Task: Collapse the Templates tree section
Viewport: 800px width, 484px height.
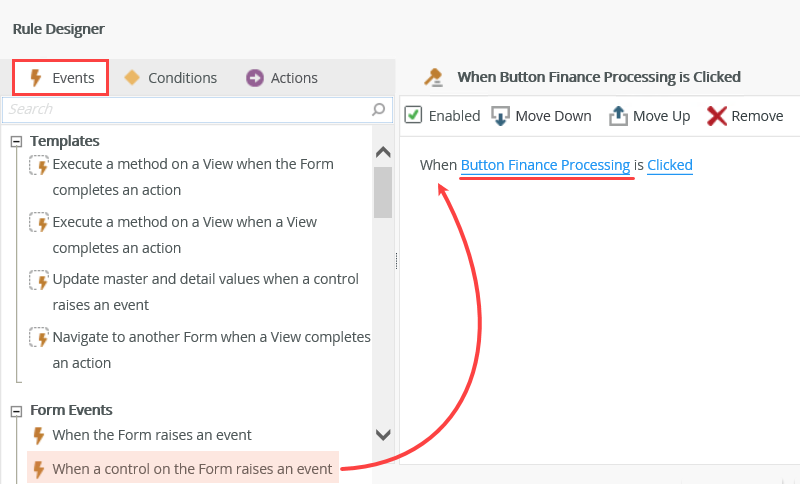Action: [x=16, y=142]
